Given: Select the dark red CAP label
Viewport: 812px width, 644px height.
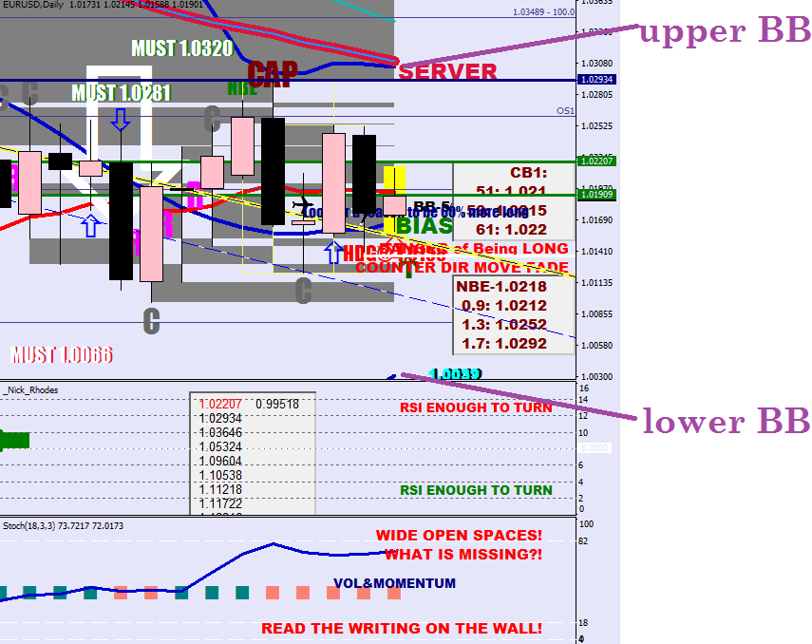Looking at the screenshot, I should pyautogui.click(x=272, y=72).
